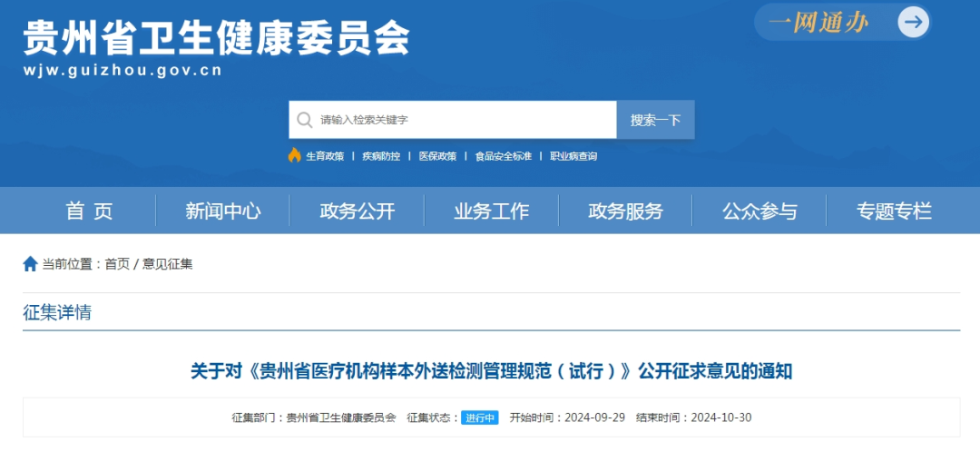980x452 pixels.
Task: Select the 医保政策 quick link
Action: click(437, 156)
